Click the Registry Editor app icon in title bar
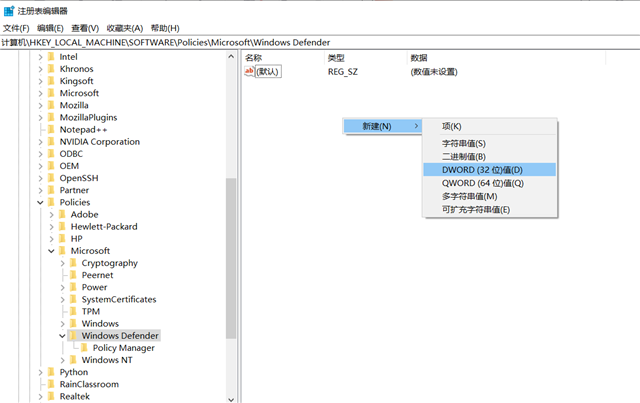The width and height of the screenshot is (640, 403). (x=8, y=11)
